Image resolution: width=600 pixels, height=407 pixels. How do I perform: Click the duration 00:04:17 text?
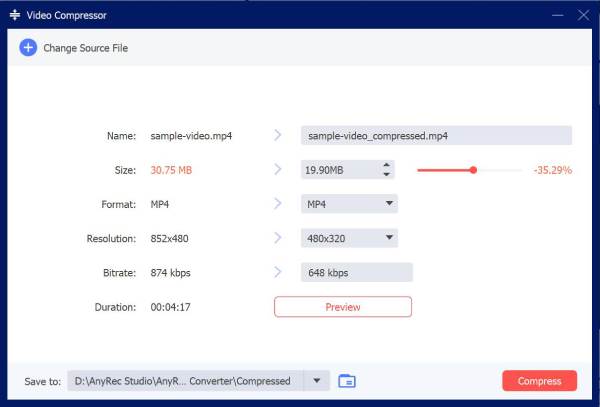[170, 307]
